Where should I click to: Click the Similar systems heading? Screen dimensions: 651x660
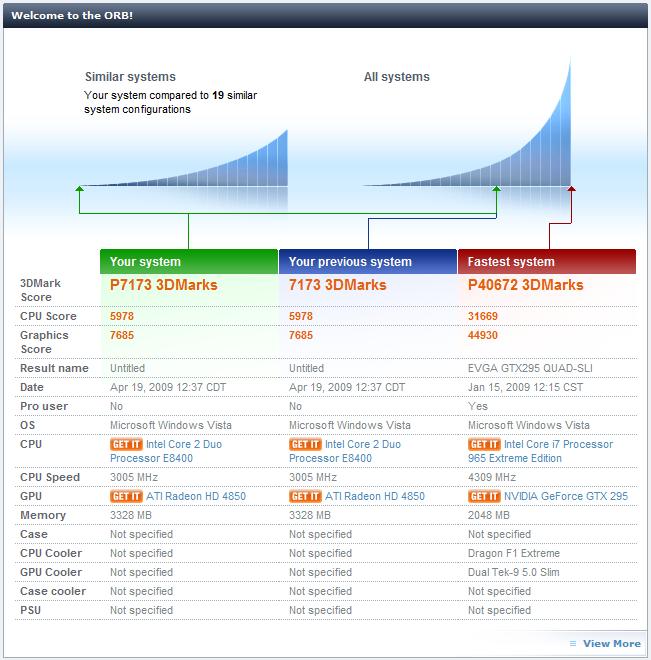pyautogui.click(x=130, y=77)
